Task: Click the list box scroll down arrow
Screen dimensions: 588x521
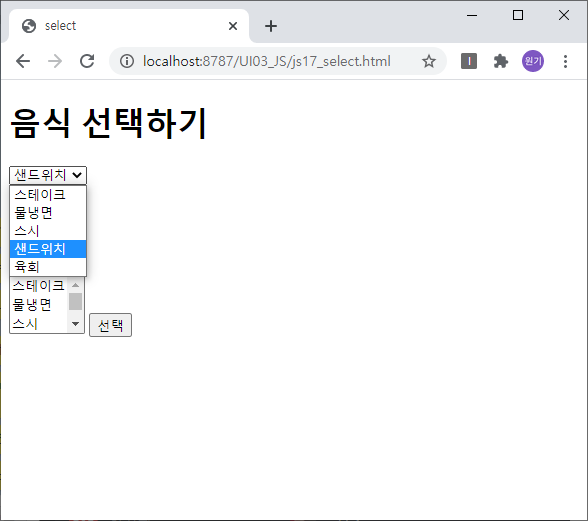Action: tap(75, 324)
